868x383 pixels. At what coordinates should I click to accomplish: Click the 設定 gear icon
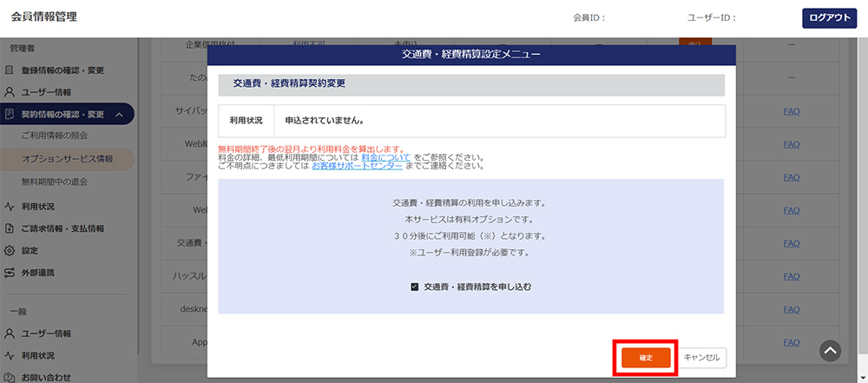(x=10, y=250)
